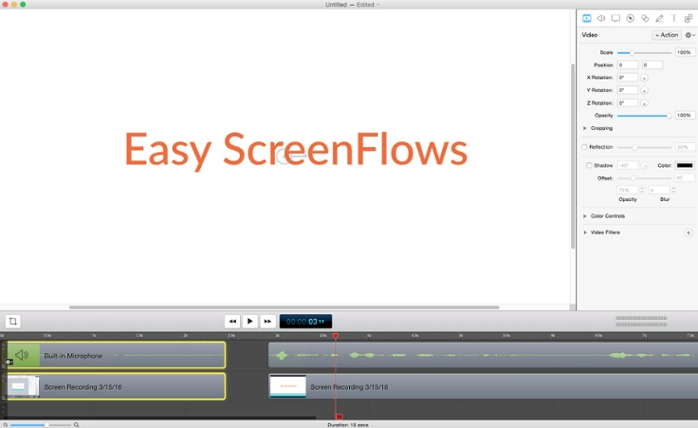698x428 pixels.
Task: Adjust the Reflection amount slider
Action: pyautogui.click(x=644, y=147)
